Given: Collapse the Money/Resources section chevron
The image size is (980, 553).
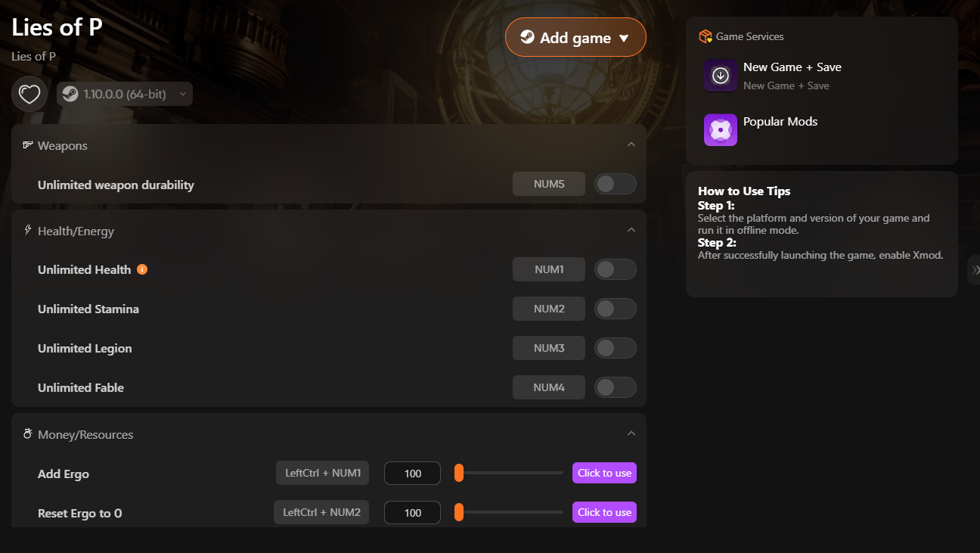Looking at the screenshot, I should point(631,433).
